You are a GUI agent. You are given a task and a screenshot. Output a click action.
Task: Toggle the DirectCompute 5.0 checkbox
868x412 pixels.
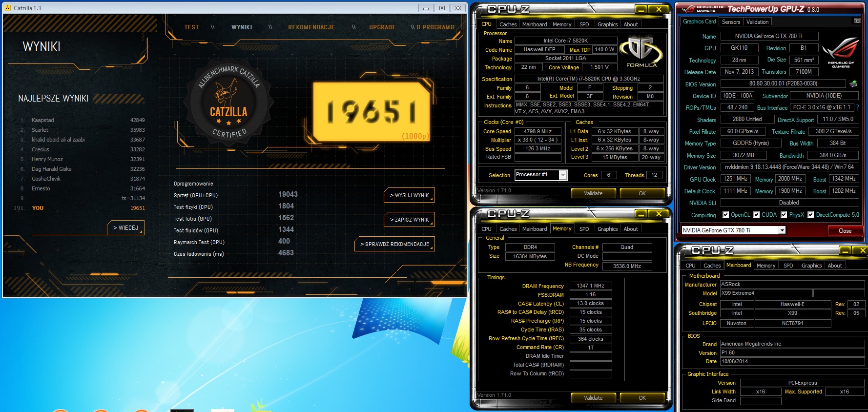810,215
